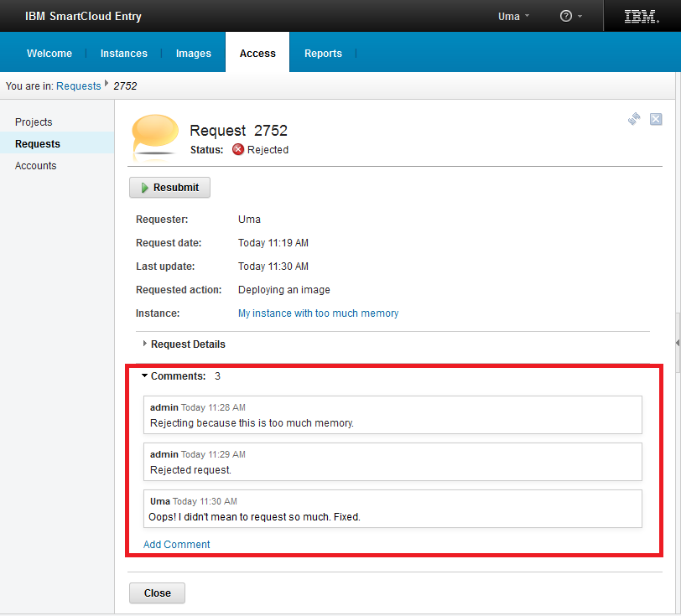681x616 pixels.
Task: Click the Add Comment link
Action: [177, 544]
